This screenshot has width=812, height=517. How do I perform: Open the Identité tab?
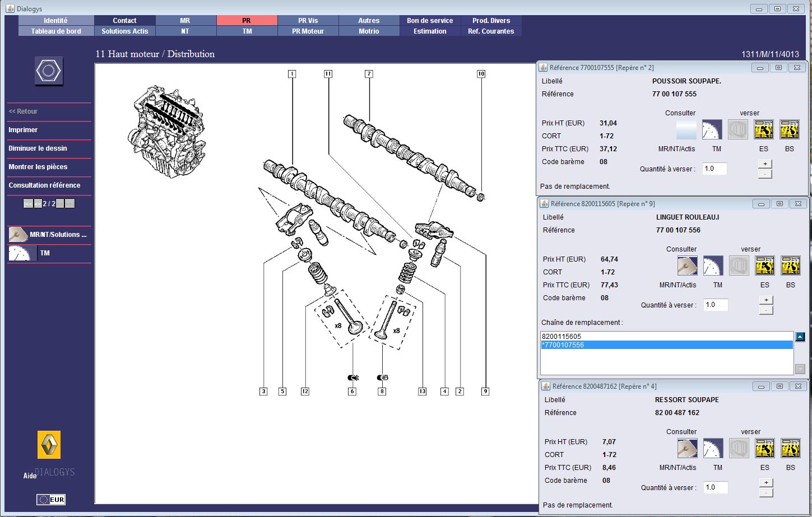(55, 20)
